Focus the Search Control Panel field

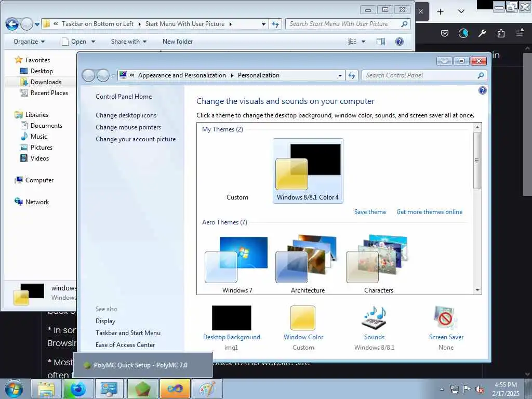pos(424,75)
